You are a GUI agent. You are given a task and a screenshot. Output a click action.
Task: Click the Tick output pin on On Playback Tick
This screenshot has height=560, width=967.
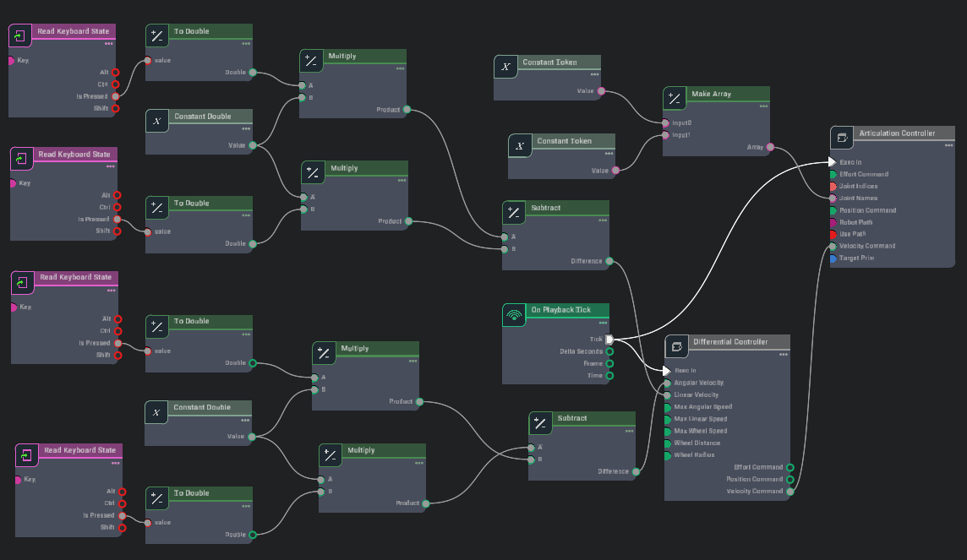click(x=611, y=339)
